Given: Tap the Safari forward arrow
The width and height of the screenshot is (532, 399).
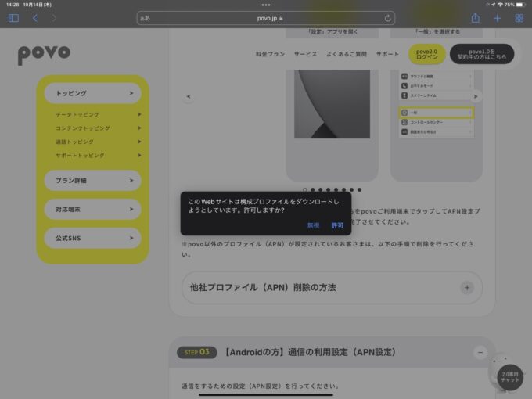Looking at the screenshot, I should [x=54, y=18].
